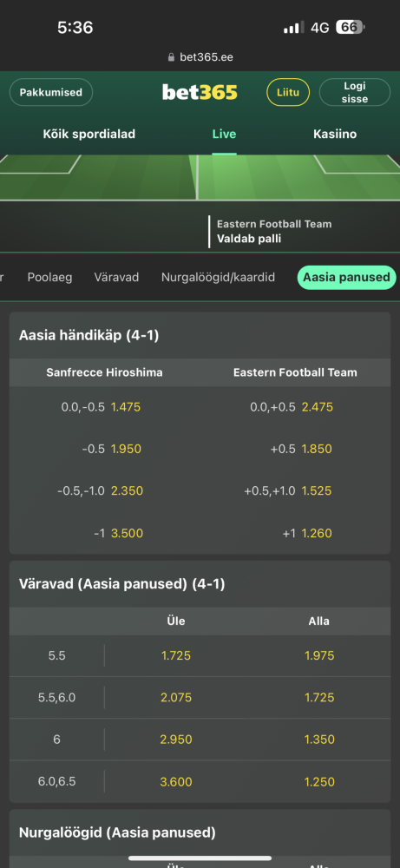The image size is (400, 868).
Task: Tap Logi sisse to log in
Action: (x=355, y=93)
